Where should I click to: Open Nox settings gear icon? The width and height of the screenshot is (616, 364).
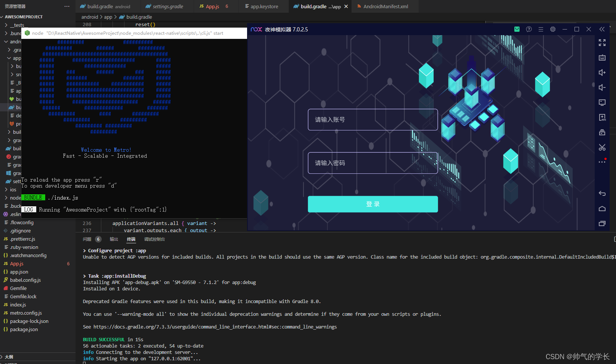[552, 29]
